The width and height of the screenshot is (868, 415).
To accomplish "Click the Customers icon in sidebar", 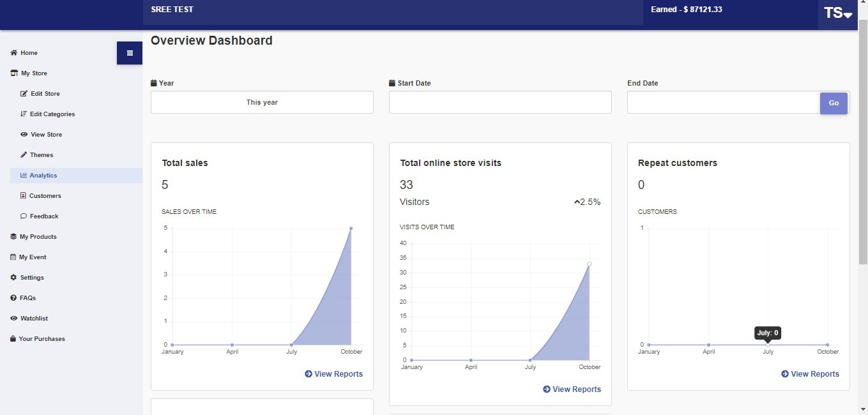I will 24,196.
